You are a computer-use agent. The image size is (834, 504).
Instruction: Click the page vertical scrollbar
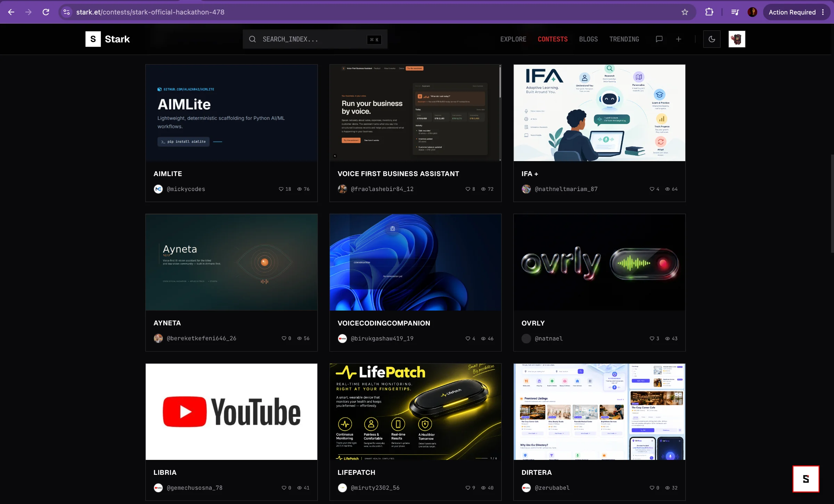[x=832, y=203]
